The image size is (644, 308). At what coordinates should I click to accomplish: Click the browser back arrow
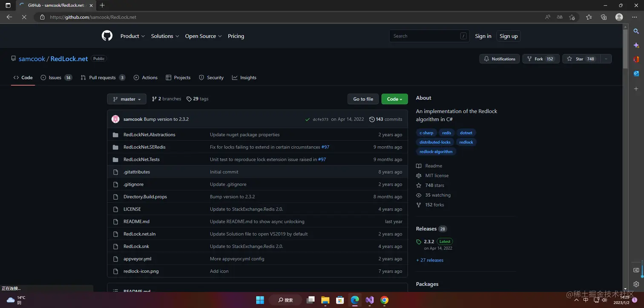pos(9,17)
